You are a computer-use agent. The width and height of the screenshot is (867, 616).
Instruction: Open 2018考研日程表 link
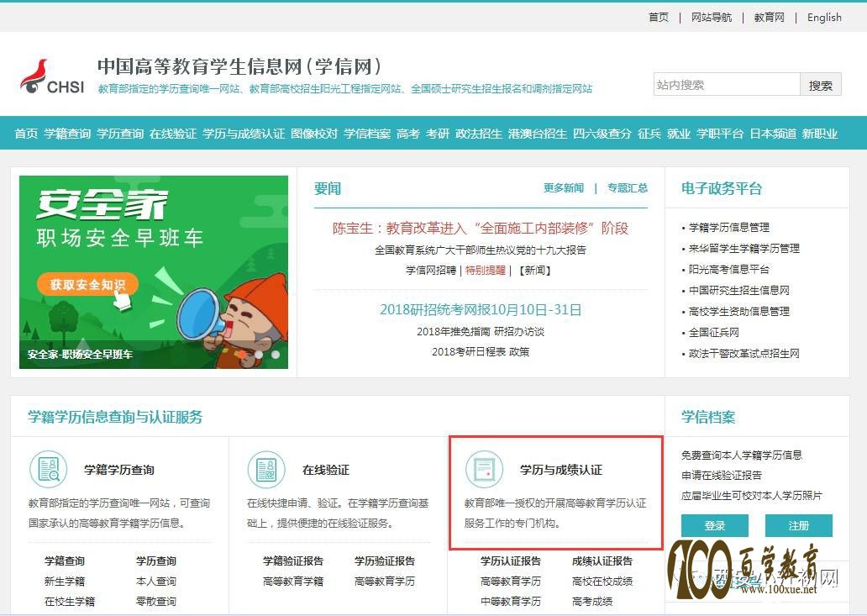(x=469, y=351)
